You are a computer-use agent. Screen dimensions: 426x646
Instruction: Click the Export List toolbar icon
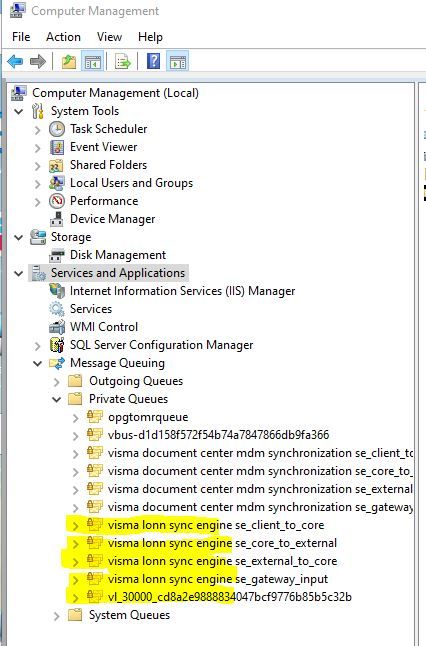(x=123, y=62)
